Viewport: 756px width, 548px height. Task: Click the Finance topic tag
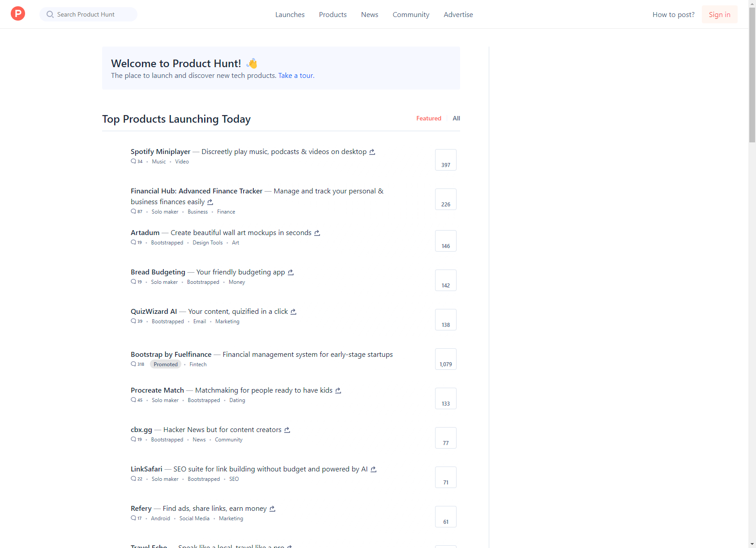tap(226, 212)
